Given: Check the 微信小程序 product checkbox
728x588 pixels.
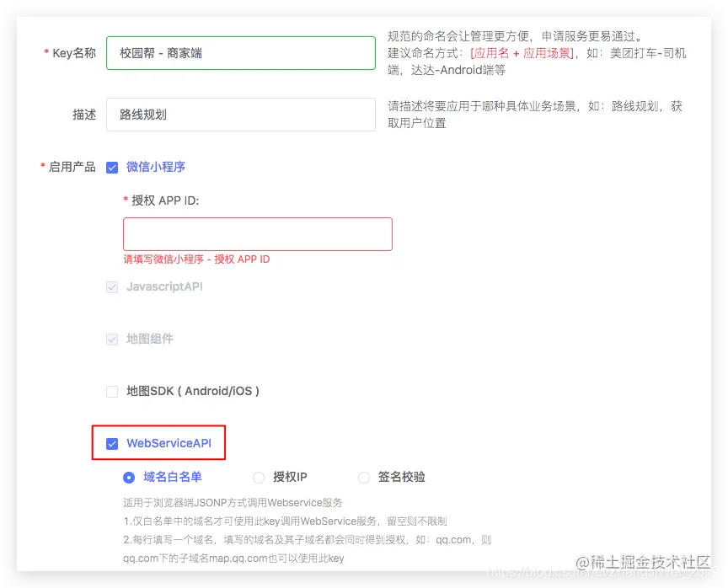Looking at the screenshot, I should tap(112, 167).
